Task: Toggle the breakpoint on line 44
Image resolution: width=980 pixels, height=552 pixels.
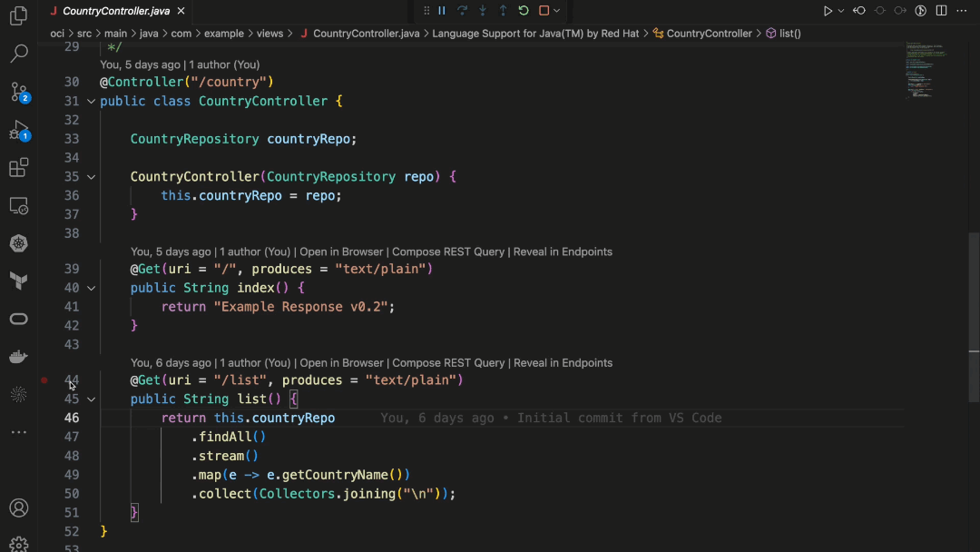Action: [44, 380]
